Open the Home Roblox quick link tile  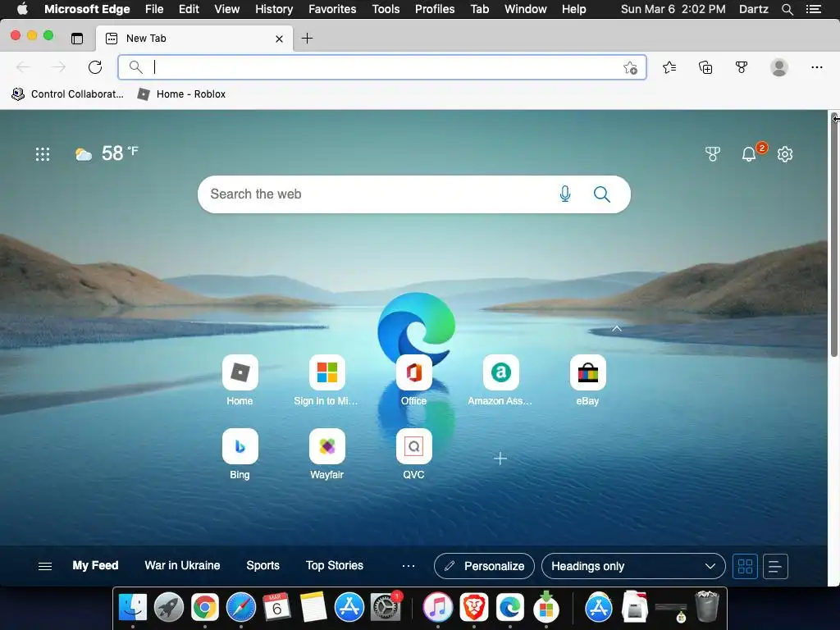240,381
